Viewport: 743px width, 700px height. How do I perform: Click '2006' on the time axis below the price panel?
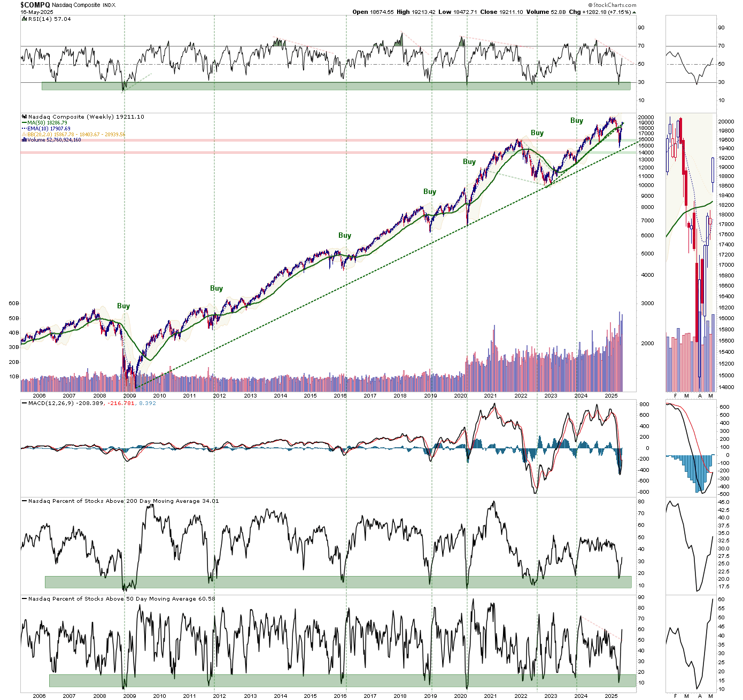tap(38, 396)
